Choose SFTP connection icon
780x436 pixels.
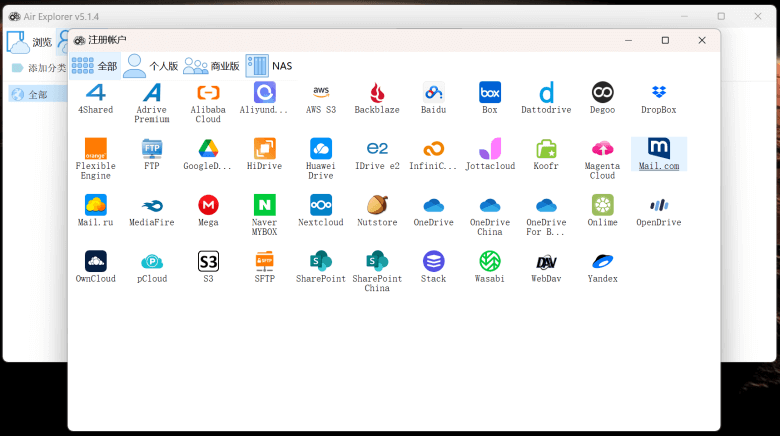(x=264, y=261)
